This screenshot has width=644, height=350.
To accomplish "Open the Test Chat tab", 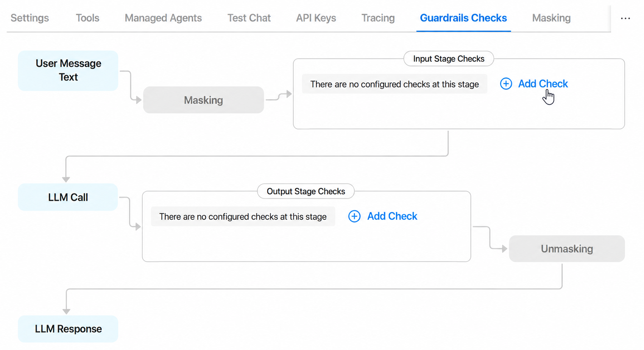I will click(249, 18).
